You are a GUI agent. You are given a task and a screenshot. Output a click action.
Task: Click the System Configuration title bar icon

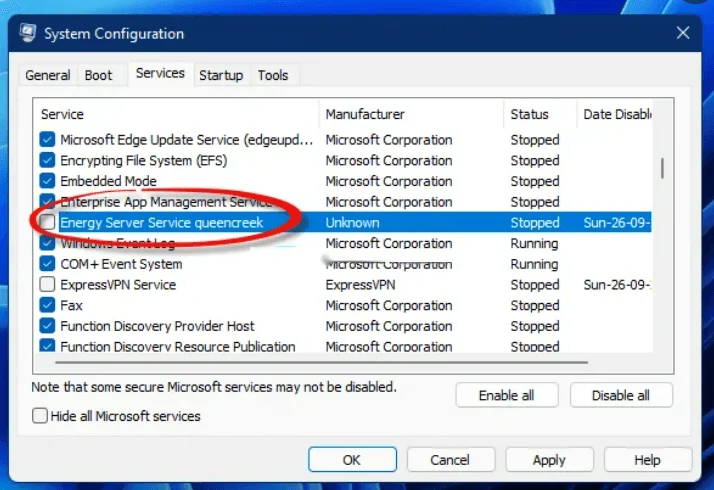tap(28, 33)
